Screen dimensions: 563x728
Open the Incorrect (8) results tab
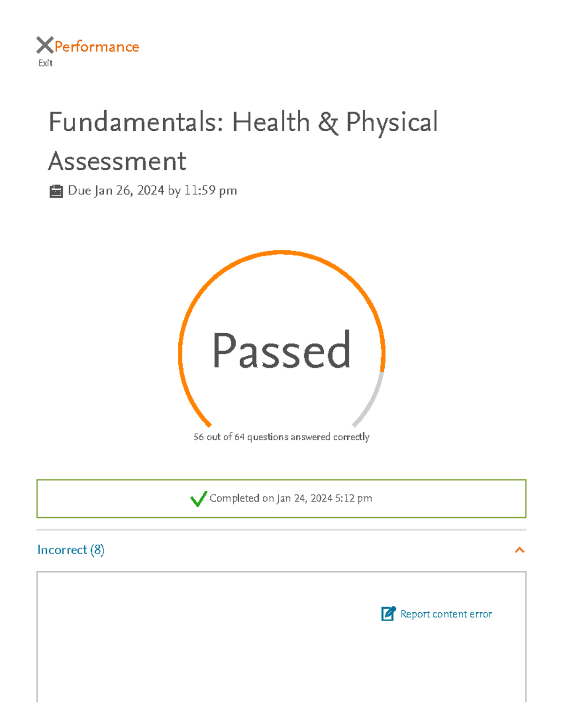tap(71, 550)
